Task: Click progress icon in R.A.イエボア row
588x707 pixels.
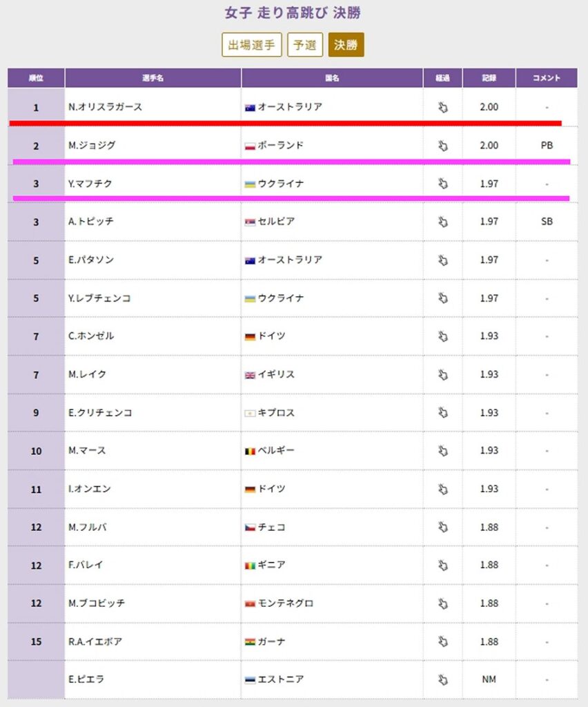Action: point(442,641)
